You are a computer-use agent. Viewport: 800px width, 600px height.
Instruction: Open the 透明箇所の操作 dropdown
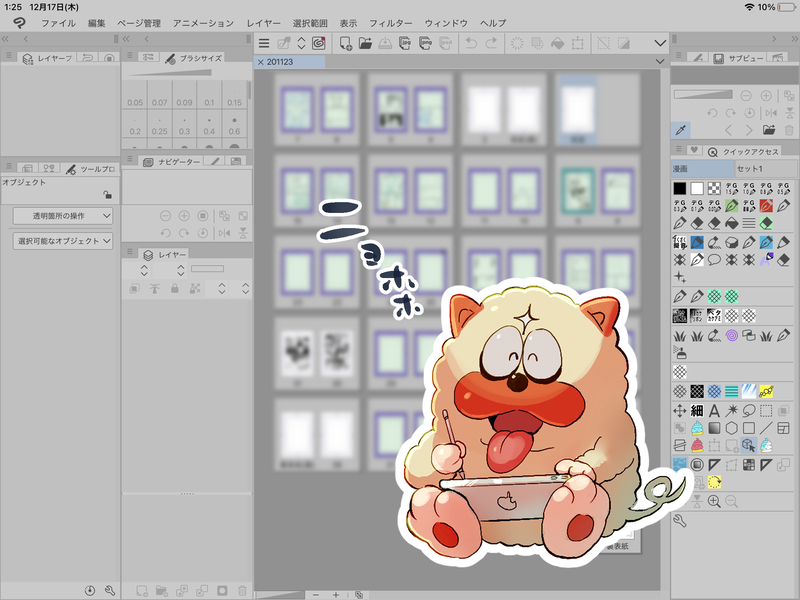click(x=63, y=216)
